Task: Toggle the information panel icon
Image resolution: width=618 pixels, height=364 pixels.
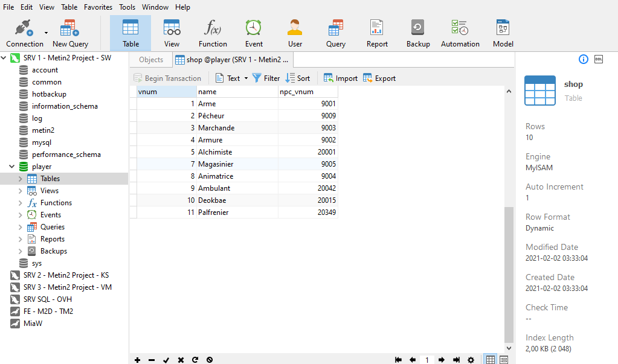Action: click(584, 59)
